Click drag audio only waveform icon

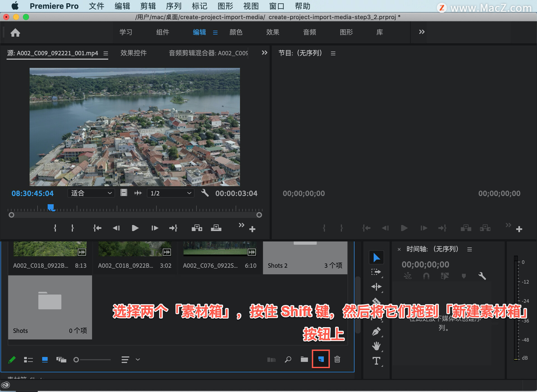(x=138, y=193)
